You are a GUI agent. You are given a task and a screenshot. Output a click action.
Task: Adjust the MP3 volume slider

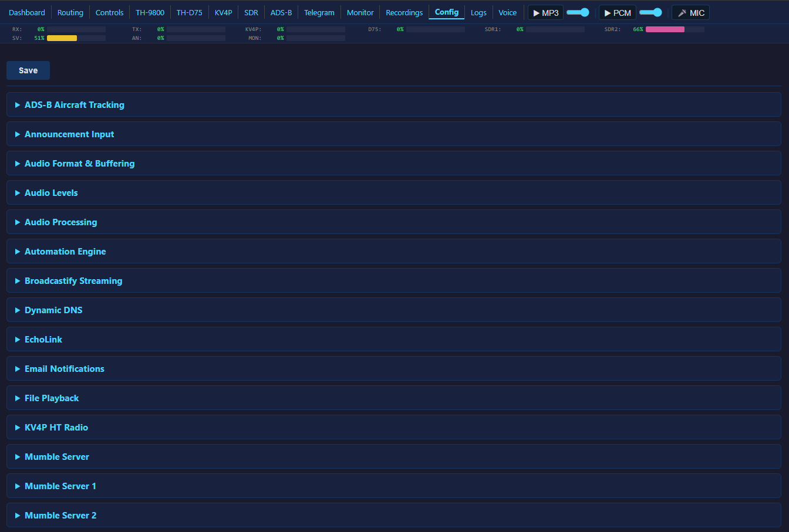click(x=578, y=12)
